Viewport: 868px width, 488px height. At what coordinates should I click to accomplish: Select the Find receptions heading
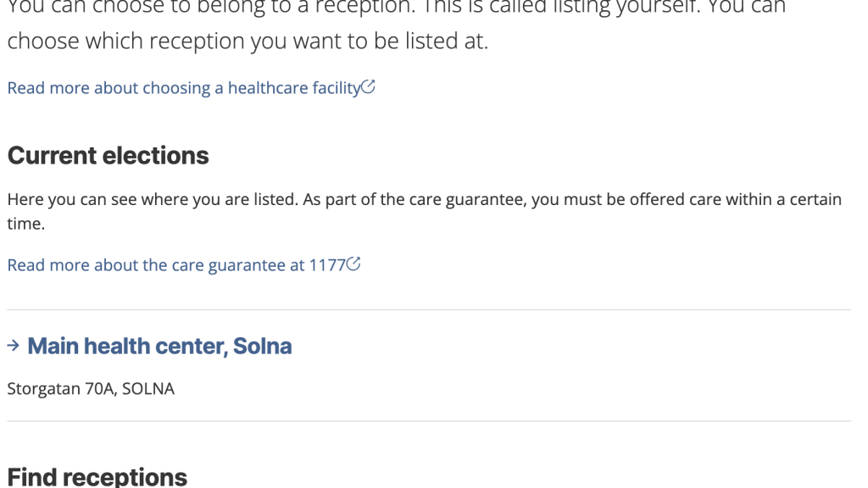97,477
